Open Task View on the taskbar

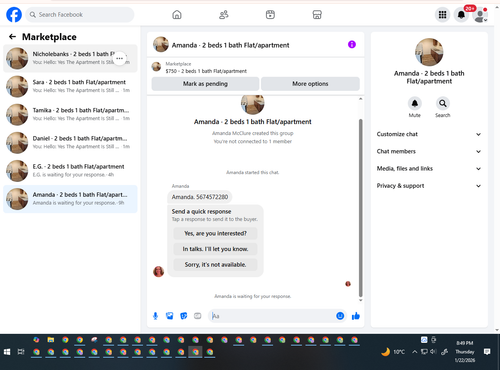point(21,352)
